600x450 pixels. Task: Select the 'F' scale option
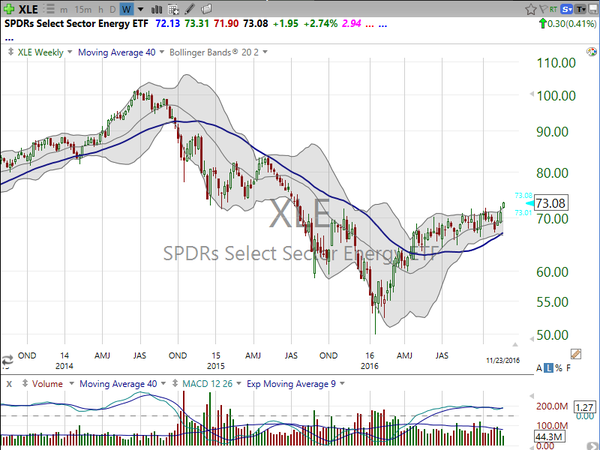[x=568, y=368]
